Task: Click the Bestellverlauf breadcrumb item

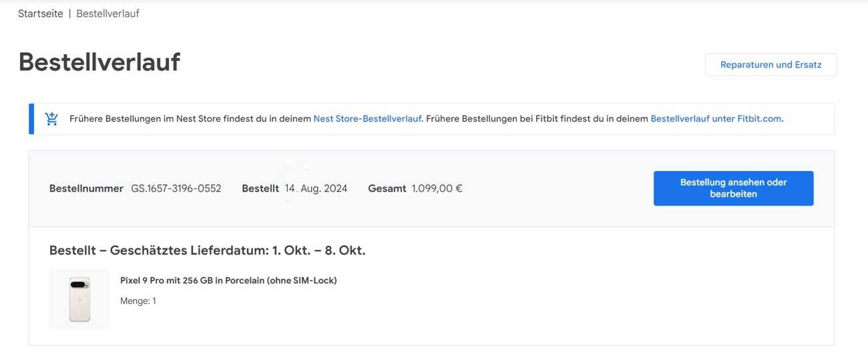Action: pos(107,13)
